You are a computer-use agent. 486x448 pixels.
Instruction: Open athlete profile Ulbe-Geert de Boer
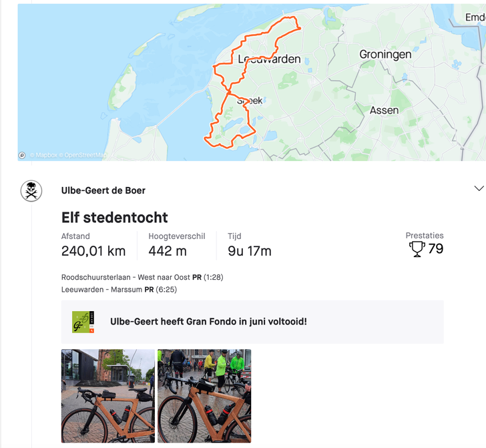[x=103, y=190]
